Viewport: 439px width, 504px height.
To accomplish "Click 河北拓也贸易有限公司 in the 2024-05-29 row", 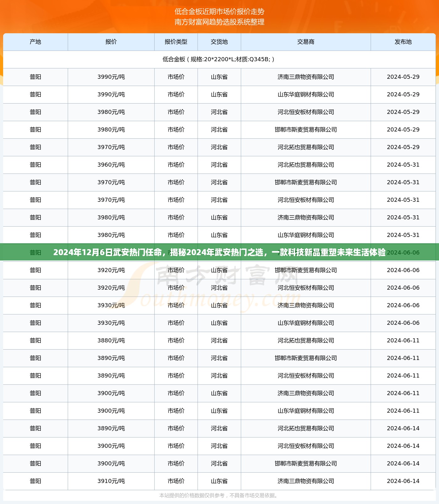I will (x=306, y=147).
